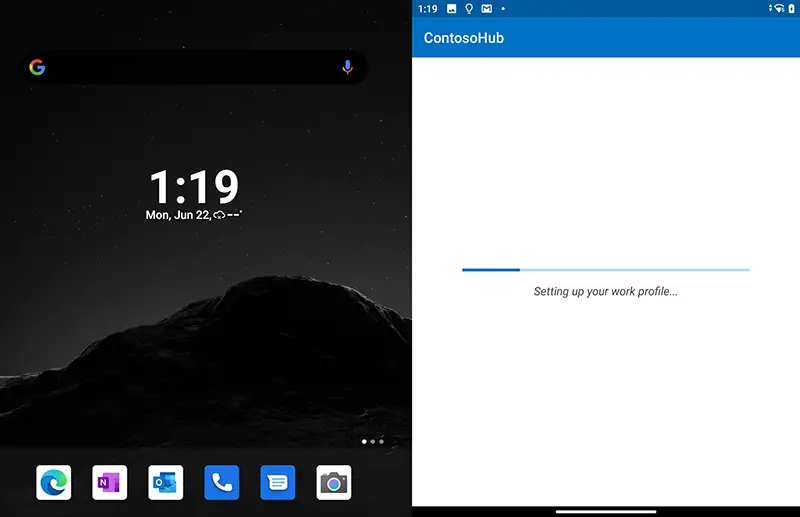800x517 pixels.
Task: Tap the battery status icon
Action: [791, 8]
